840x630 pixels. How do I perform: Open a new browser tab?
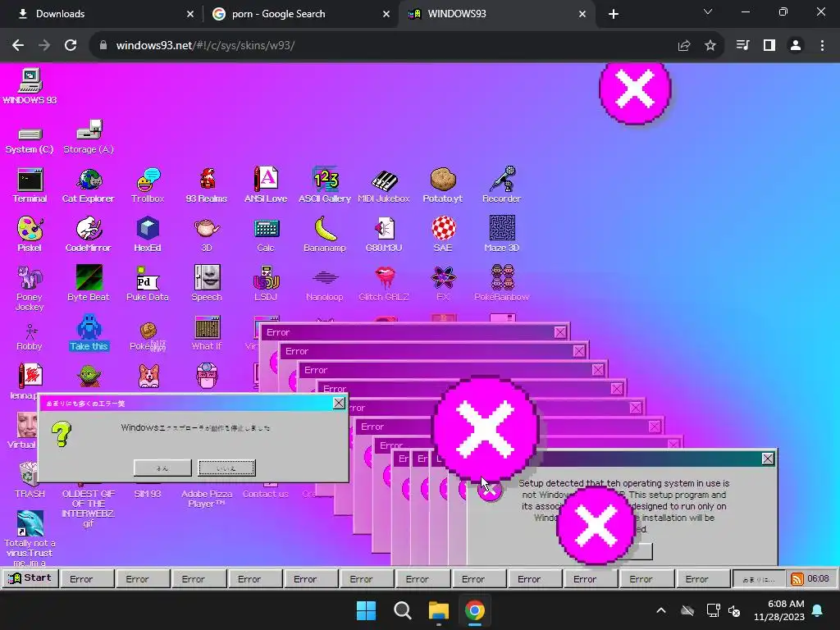[x=614, y=15]
